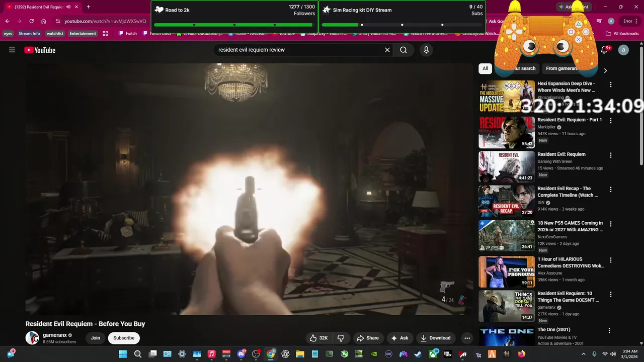
Task: Play the Resident Evil Recap thumbnail
Action: pyautogui.click(x=507, y=201)
